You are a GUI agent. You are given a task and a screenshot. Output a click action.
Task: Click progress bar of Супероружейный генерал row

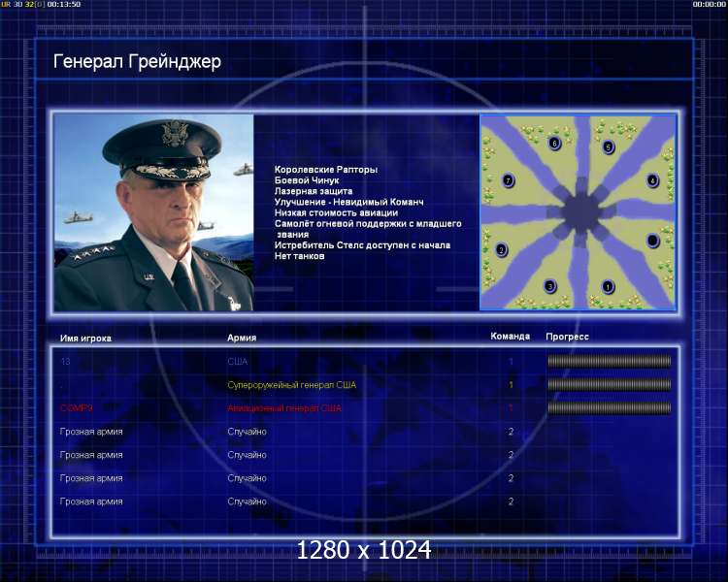point(610,384)
